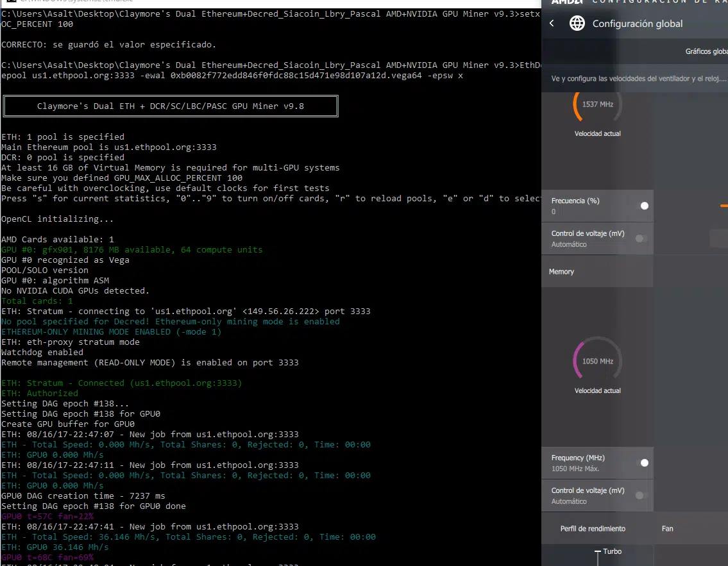This screenshot has width=728, height=566.
Task: Click the green line "ETH: Authorized"
Action: (40, 393)
